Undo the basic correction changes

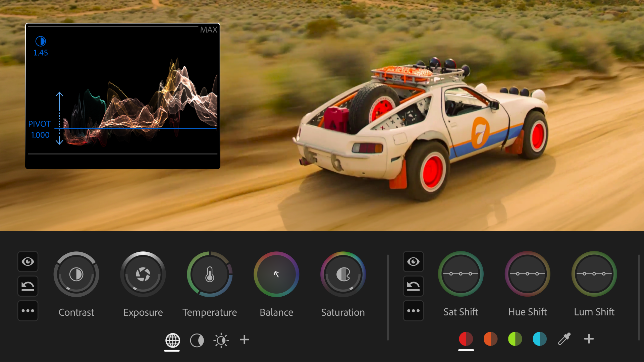tap(28, 286)
